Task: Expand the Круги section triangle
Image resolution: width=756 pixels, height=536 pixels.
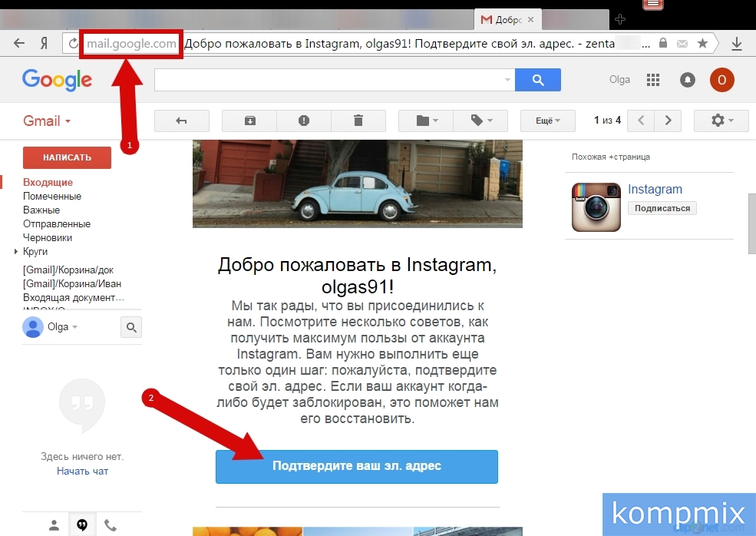Action: 16,251
